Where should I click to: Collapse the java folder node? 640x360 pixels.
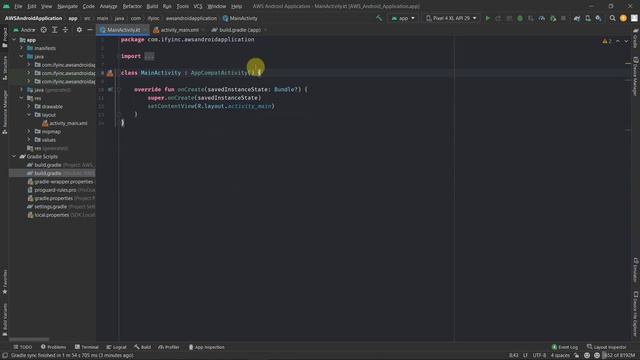tap(21, 56)
